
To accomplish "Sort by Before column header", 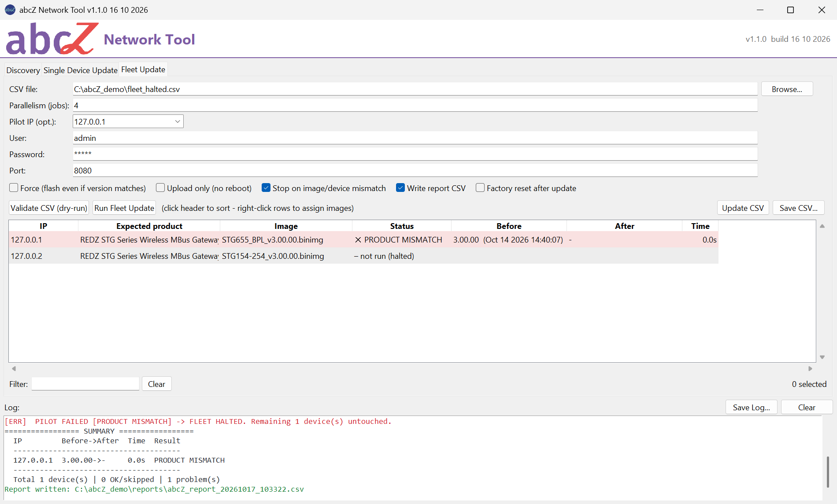I will coord(509,226).
